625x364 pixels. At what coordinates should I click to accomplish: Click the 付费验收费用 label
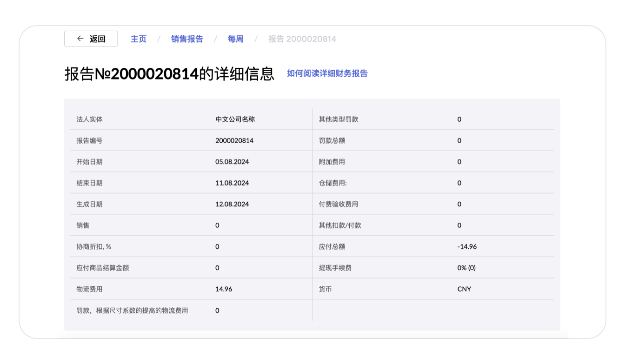339,204
